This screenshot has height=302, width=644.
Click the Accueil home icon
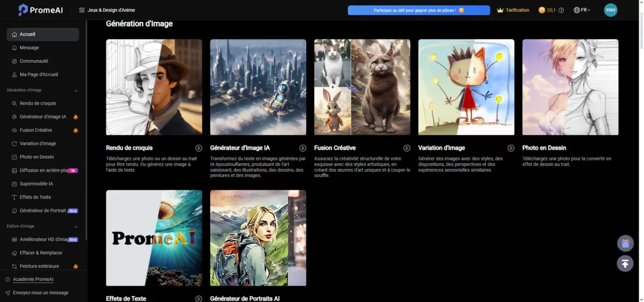click(x=15, y=34)
